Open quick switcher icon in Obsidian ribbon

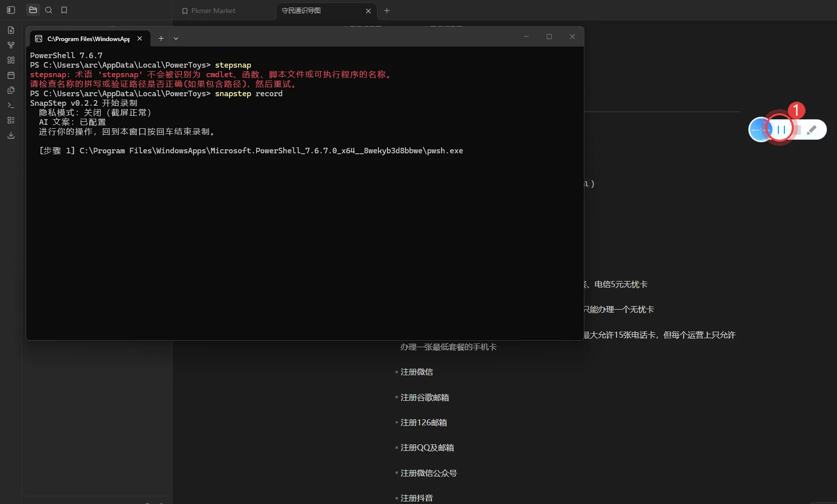pos(11,30)
